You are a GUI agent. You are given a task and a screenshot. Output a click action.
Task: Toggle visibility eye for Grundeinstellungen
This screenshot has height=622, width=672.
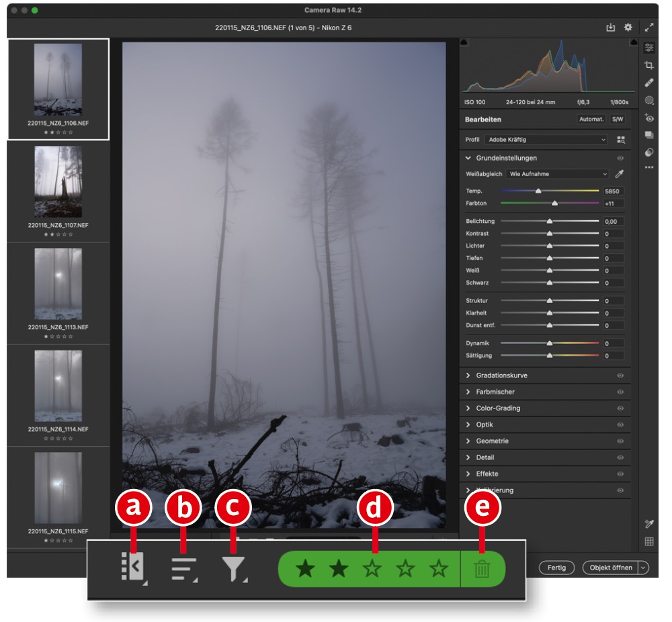click(x=620, y=159)
